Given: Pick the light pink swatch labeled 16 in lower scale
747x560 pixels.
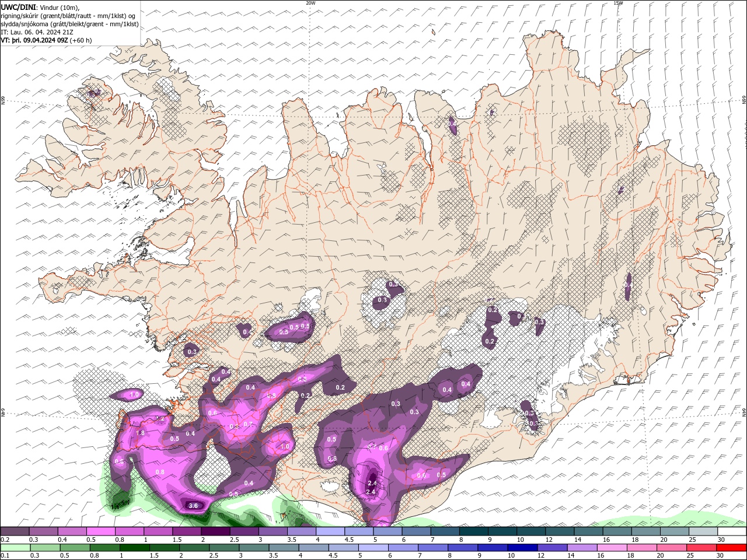Looking at the screenshot, I should point(612,548).
